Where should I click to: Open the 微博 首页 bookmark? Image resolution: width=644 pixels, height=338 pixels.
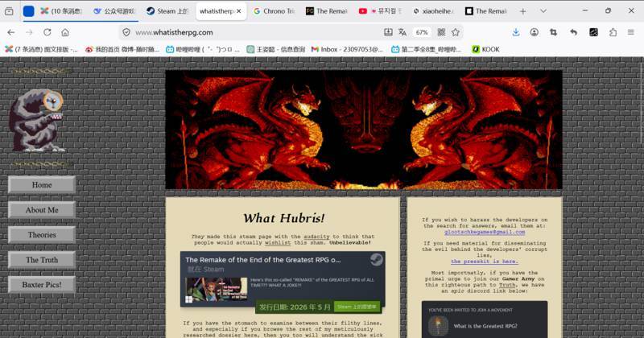click(x=122, y=49)
